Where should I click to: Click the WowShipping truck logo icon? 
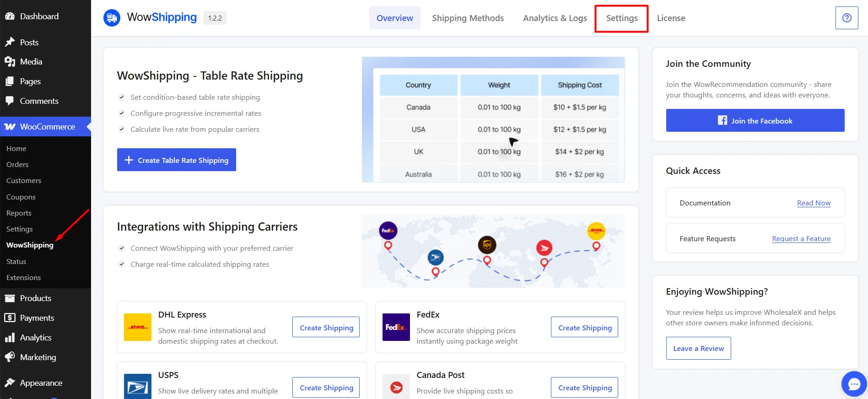tap(112, 18)
